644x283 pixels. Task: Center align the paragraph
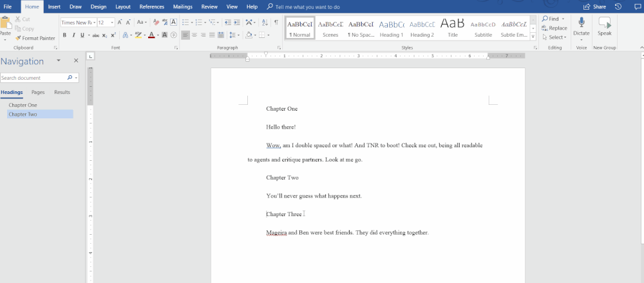pos(194,35)
